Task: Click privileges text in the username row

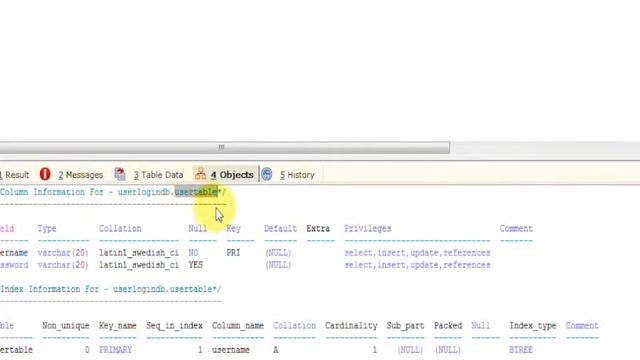Action: (417, 253)
